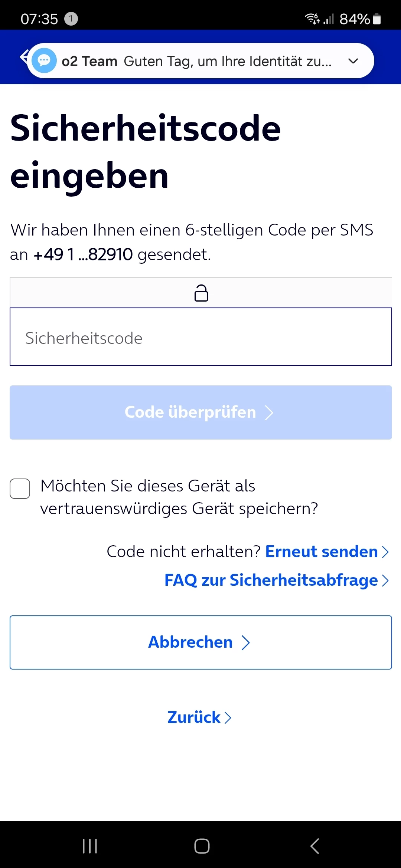Open Android recent apps navigation icon
The height and width of the screenshot is (868, 401).
click(x=90, y=846)
